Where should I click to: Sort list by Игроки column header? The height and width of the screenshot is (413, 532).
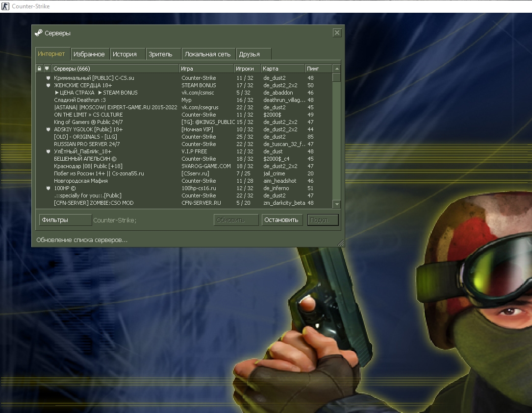[x=247, y=69]
